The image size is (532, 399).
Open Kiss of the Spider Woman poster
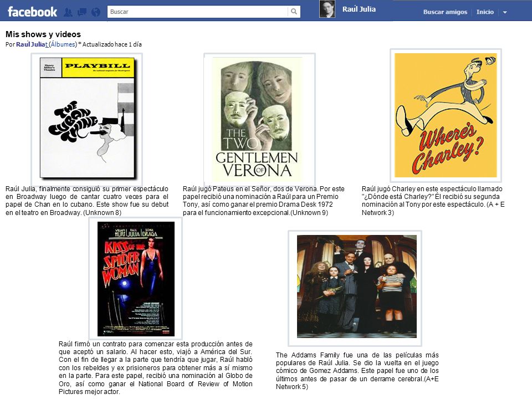tap(136, 279)
